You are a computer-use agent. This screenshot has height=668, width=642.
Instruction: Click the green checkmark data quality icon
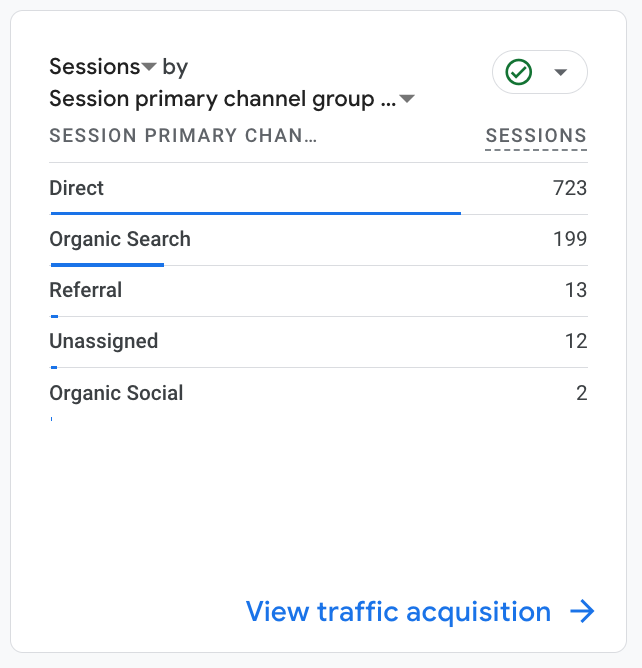pos(519,72)
